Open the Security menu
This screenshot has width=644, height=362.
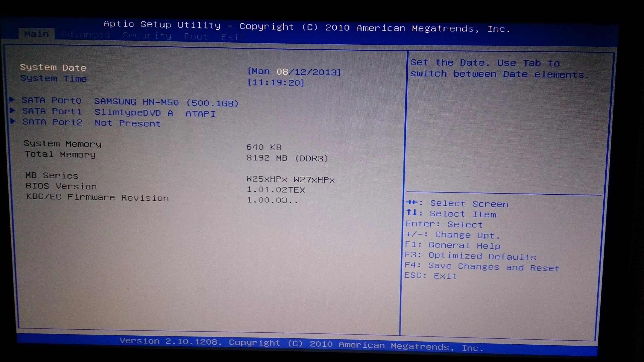pos(146,36)
